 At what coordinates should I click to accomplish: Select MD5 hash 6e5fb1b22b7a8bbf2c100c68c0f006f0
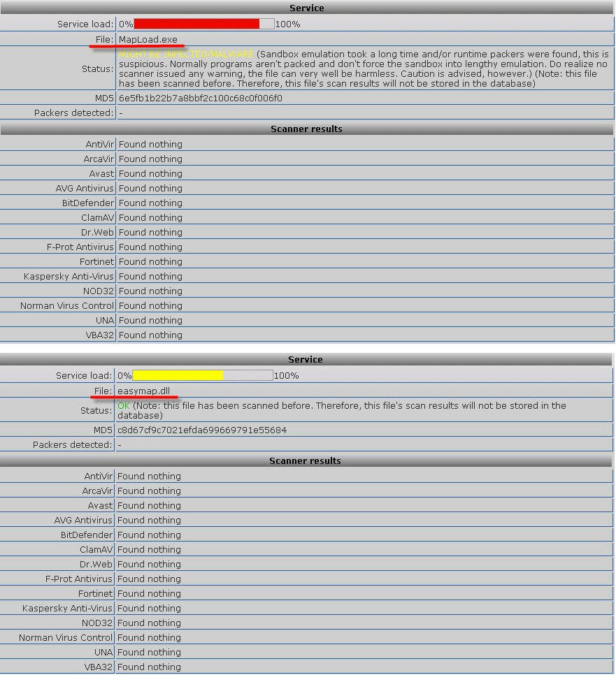(200, 98)
